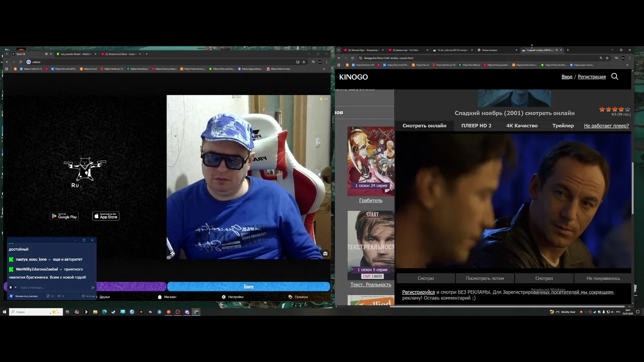Bookmark the kinogo page with the star icon
This screenshot has height=362, width=644.
click(x=608, y=58)
